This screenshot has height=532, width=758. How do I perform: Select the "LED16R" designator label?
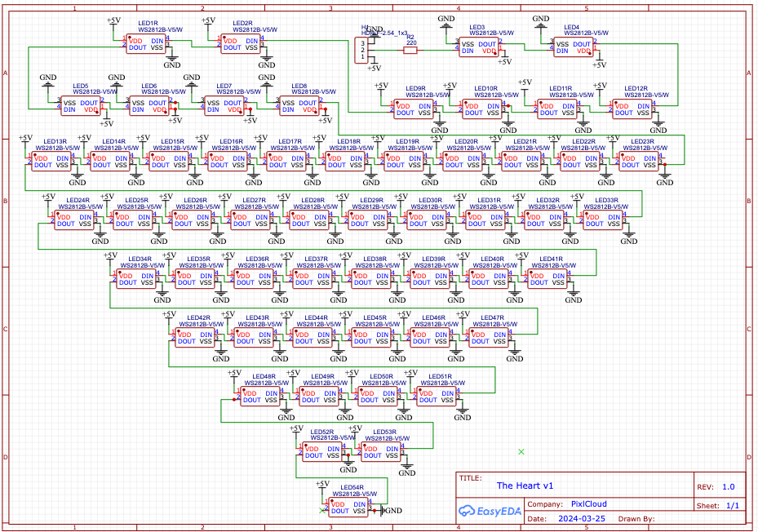[231, 141]
